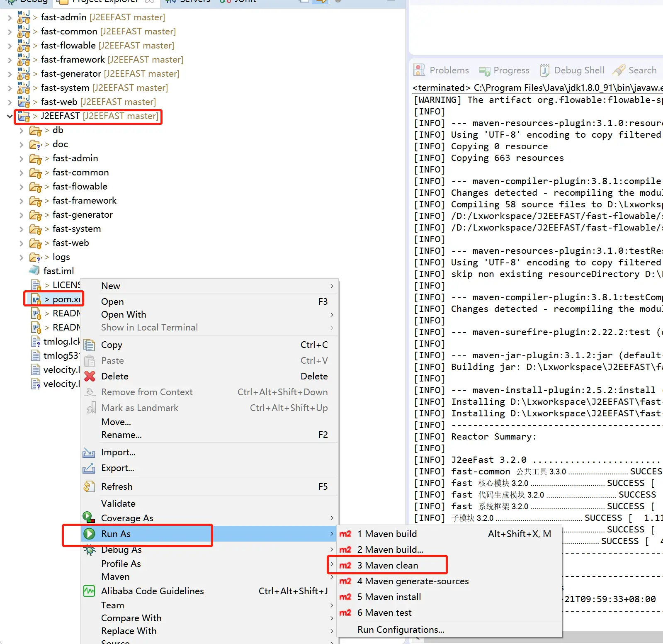This screenshot has width=663, height=644.
Task: Select the fast-system project icon
Action: pos(24,88)
